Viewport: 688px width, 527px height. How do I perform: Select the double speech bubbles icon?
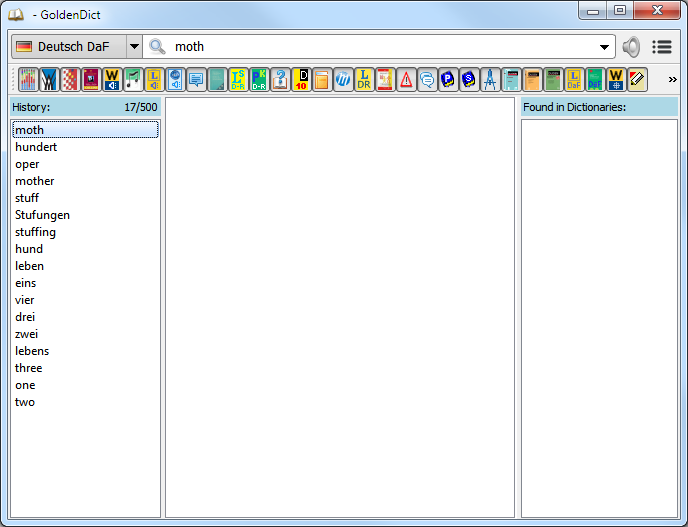pos(427,79)
